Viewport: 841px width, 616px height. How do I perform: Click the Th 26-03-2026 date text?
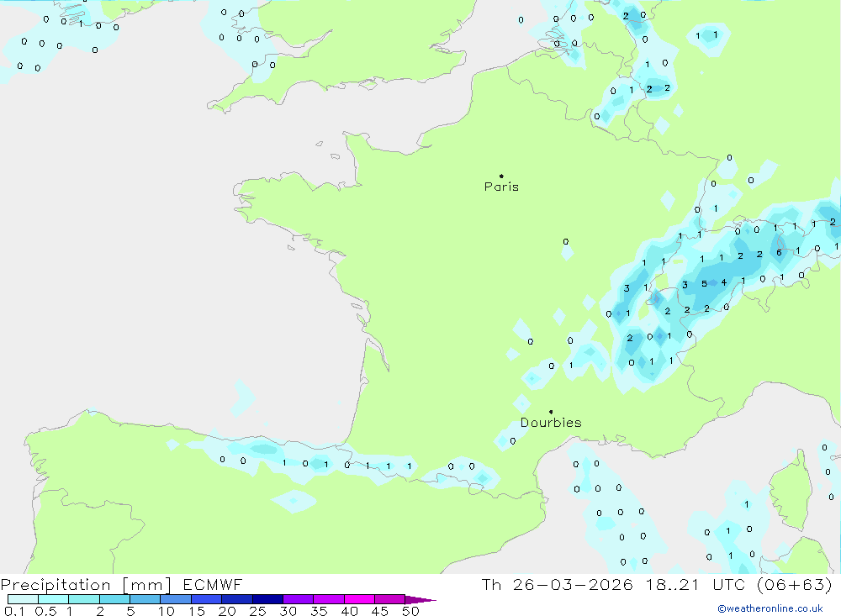click(x=558, y=585)
